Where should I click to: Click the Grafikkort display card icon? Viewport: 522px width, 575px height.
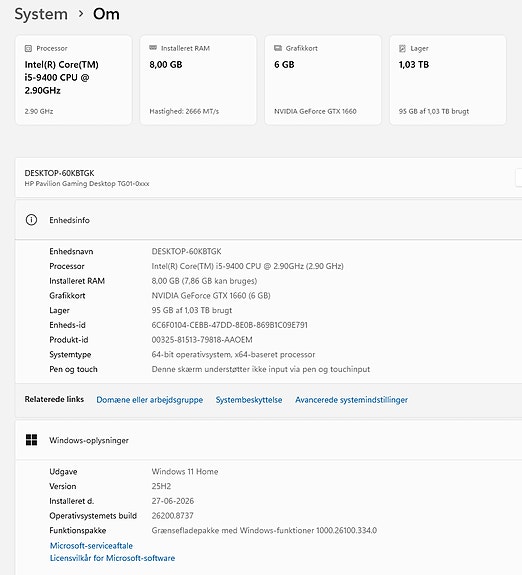point(278,48)
